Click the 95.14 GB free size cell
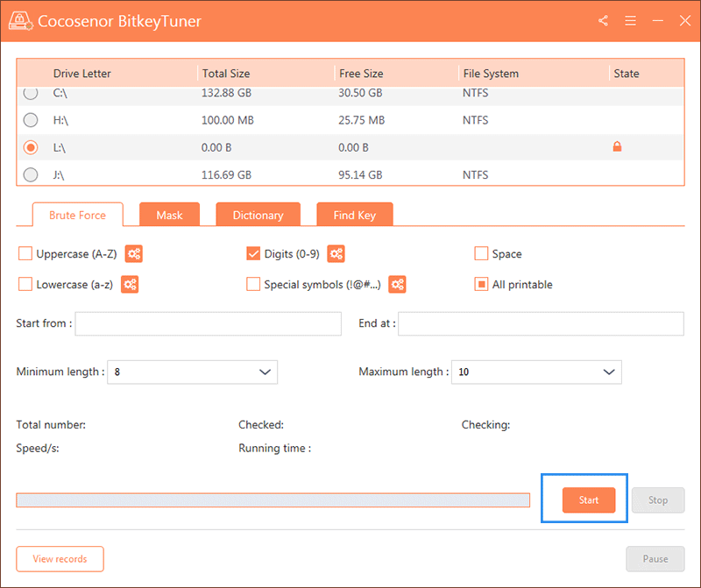The height and width of the screenshot is (588, 701). (360, 175)
